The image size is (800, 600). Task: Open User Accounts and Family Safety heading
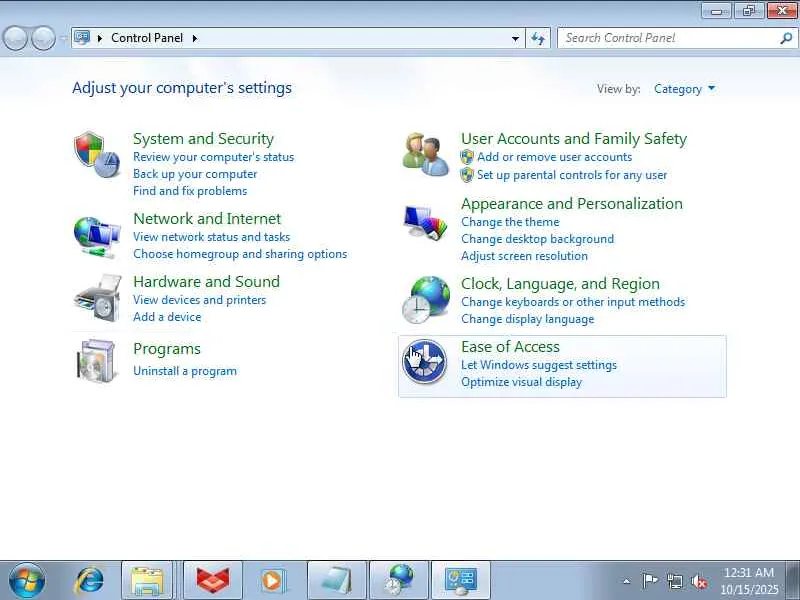(574, 138)
